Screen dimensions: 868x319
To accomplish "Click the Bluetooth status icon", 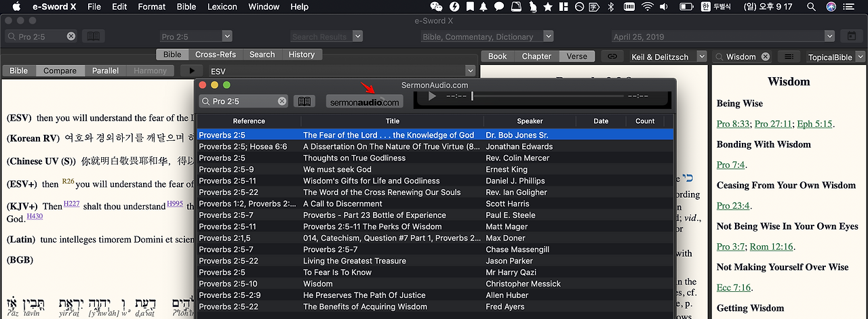I will coord(610,6).
